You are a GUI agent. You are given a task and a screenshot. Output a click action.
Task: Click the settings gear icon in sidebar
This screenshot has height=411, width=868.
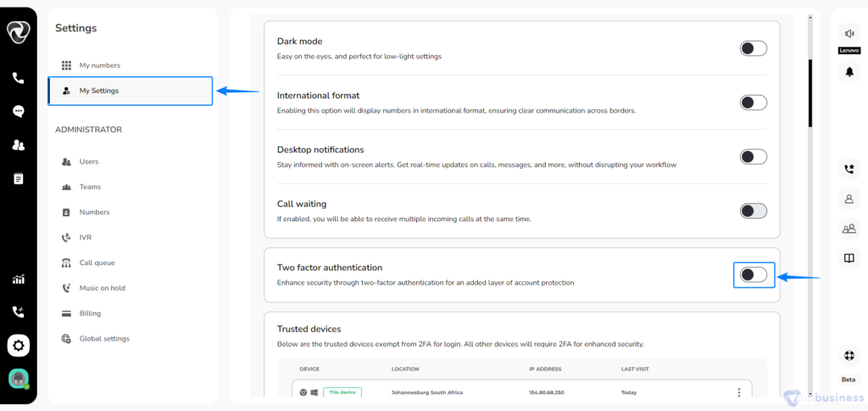(x=19, y=347)
